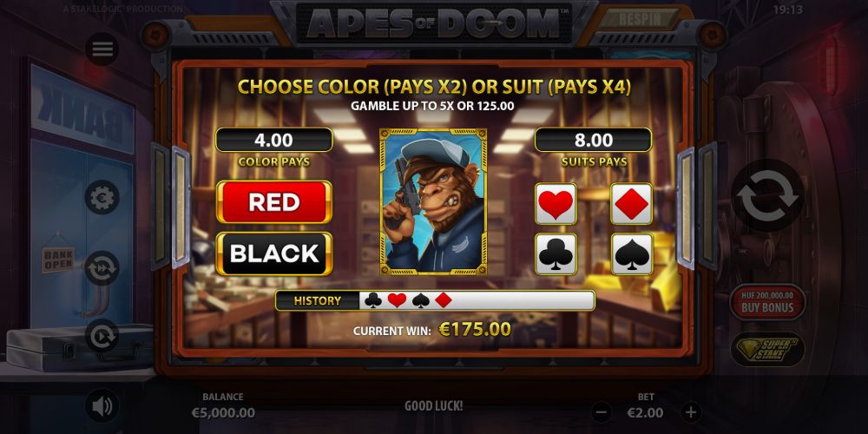Open the BUY BONUS option
Screen dimensions: 868x434
766,302
